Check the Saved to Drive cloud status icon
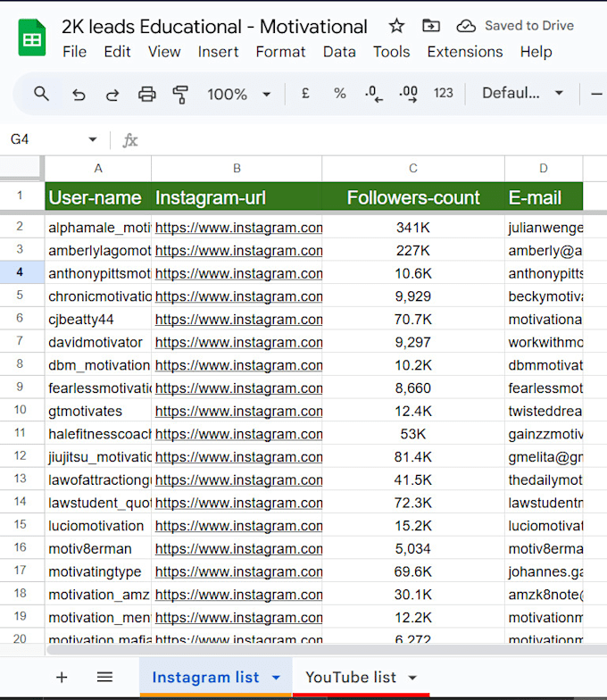Viewport: 607px width, 700px height. 466,26
